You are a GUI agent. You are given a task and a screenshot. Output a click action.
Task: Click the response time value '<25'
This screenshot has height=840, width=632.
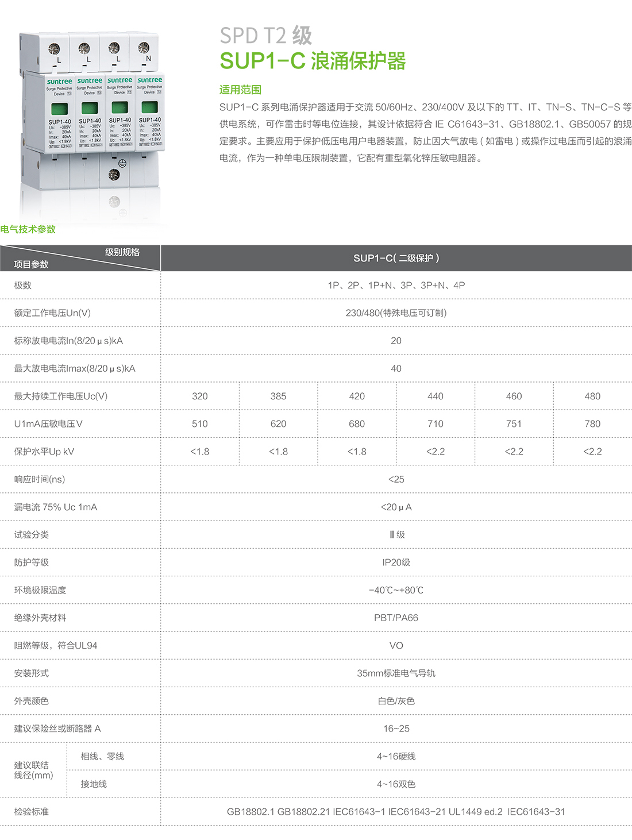pos(396,479)
